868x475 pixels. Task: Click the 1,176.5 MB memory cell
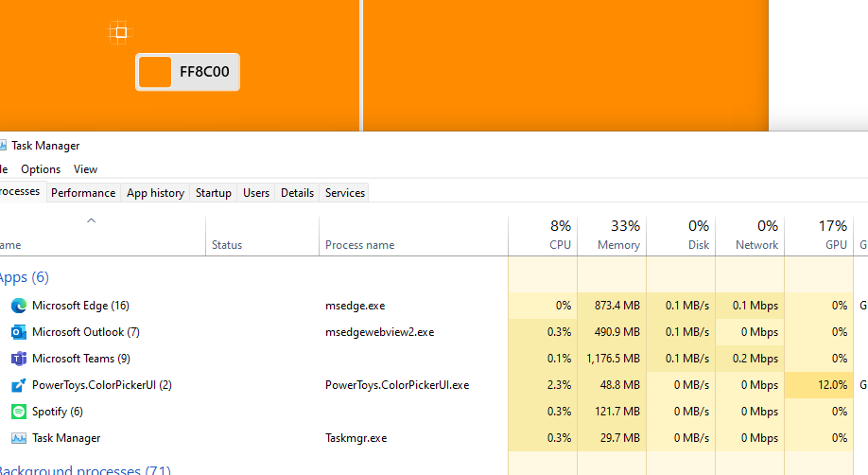(612, 359)
